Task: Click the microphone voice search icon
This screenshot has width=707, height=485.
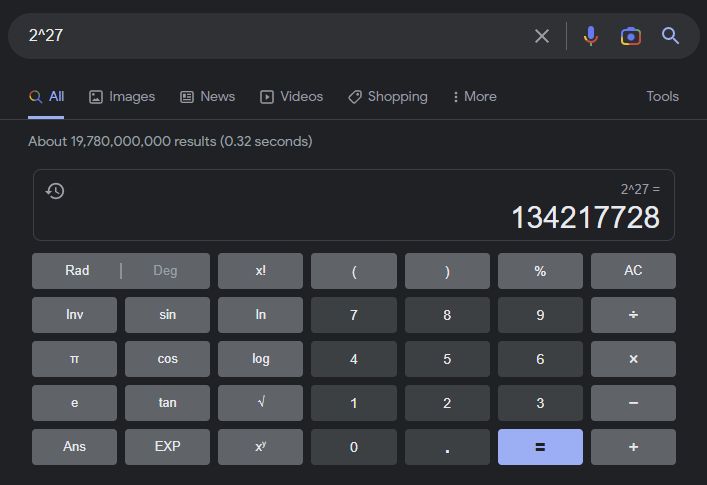Action: click(x=591, y=36)
